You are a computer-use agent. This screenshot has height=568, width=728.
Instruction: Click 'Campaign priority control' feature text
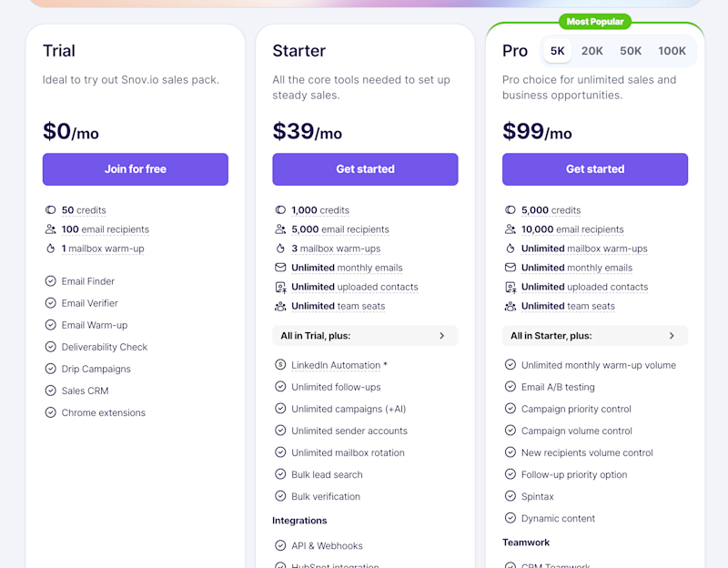click(x=576, y=410)
